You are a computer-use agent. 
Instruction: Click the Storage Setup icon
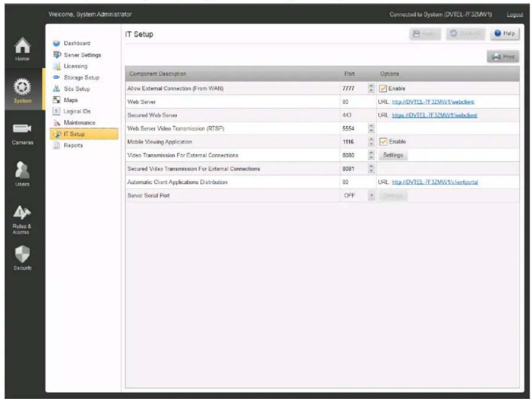57,78
